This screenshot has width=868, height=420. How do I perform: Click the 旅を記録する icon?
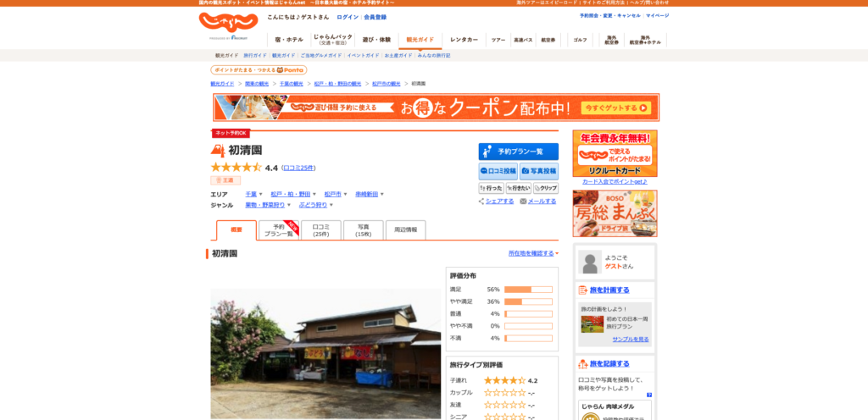583,363
